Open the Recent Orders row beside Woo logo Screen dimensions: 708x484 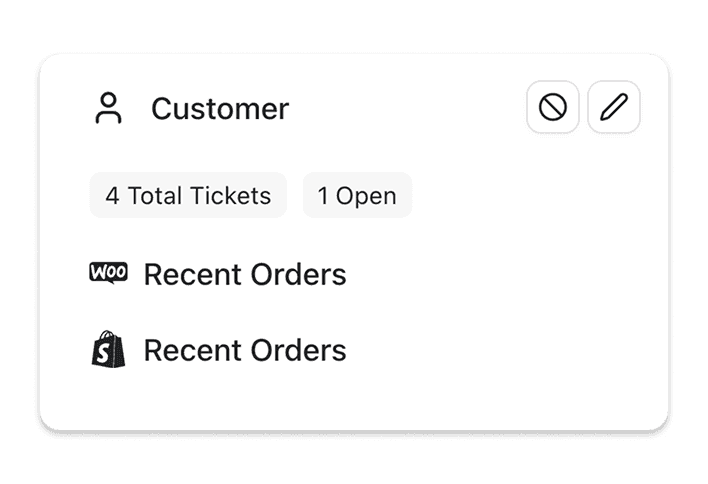pos(245,274)
